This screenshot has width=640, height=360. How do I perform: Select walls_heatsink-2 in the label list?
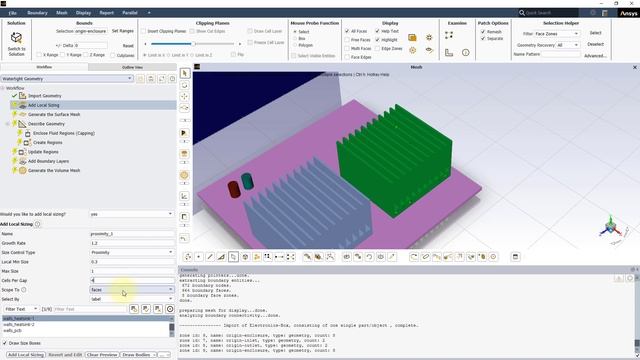tap(19, 324)
